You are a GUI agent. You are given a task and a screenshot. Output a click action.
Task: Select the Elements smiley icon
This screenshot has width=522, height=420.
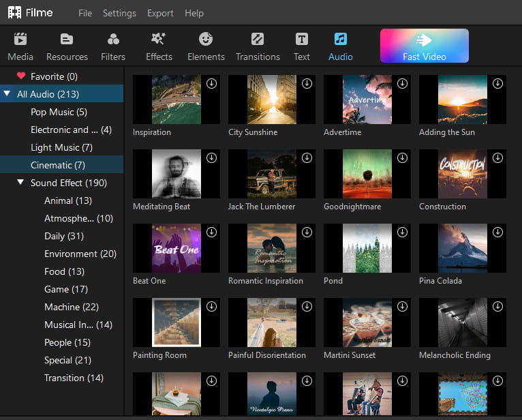(x=206, y=40)
